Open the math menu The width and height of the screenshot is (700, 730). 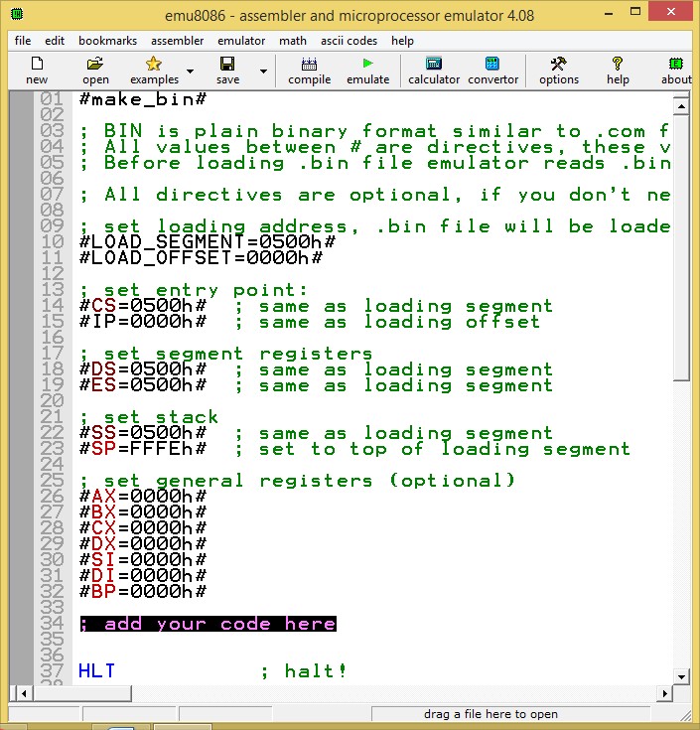coord(293,41)
